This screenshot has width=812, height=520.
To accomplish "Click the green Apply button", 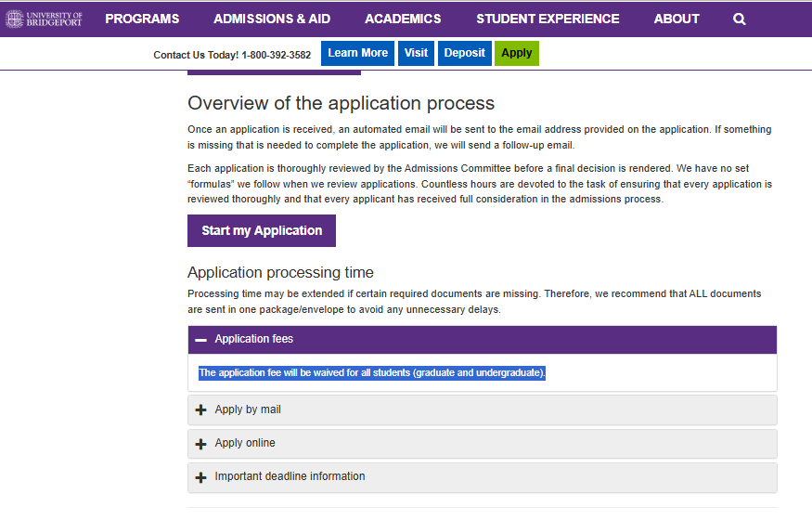I will point(516,53).
